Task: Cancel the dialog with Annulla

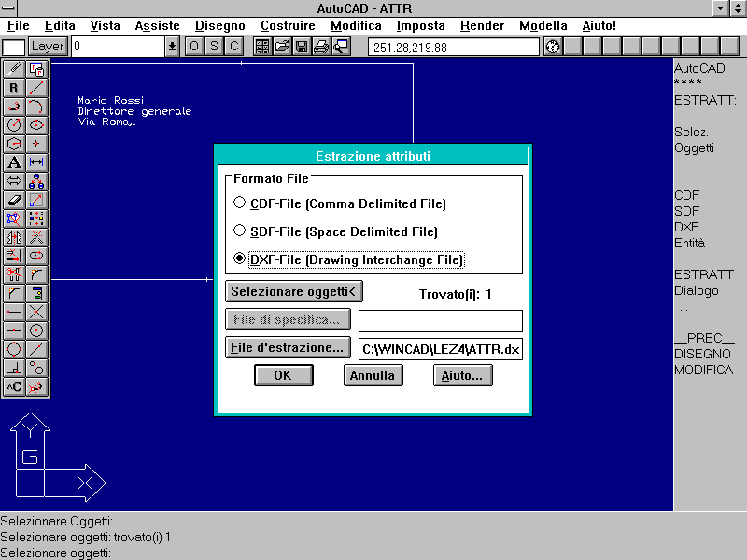Action: coord(373,375)
